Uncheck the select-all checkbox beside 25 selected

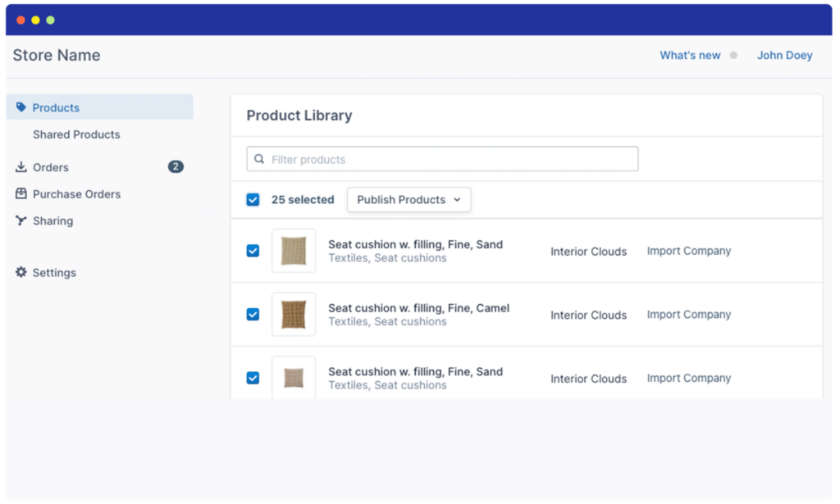[x=253, y=200]
